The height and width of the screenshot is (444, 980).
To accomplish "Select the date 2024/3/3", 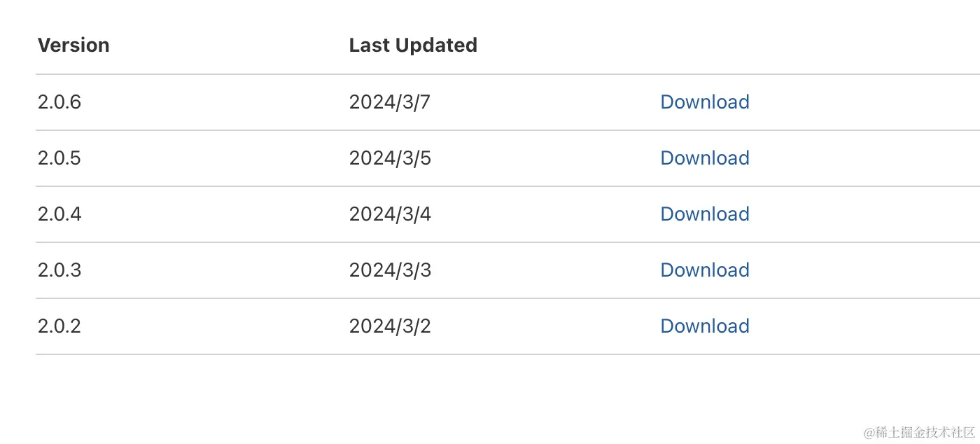I will (x=390, y=270).
